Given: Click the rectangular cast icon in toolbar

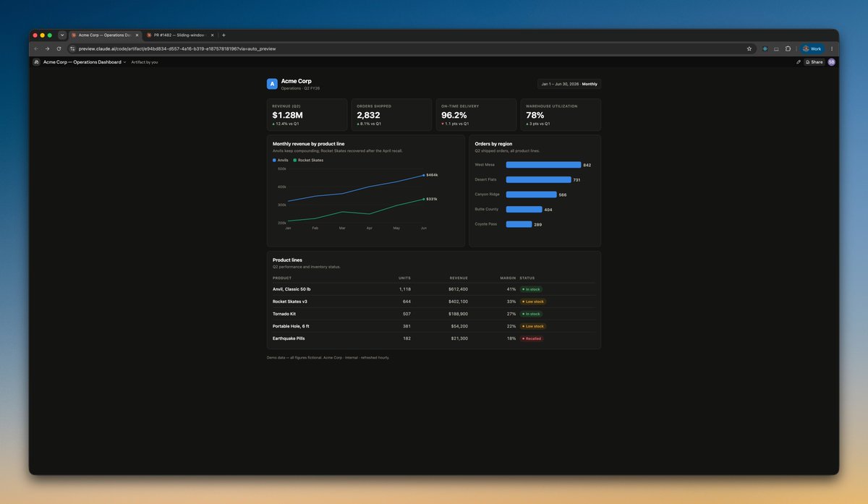Looking at the screenshot, I should 776,48.
